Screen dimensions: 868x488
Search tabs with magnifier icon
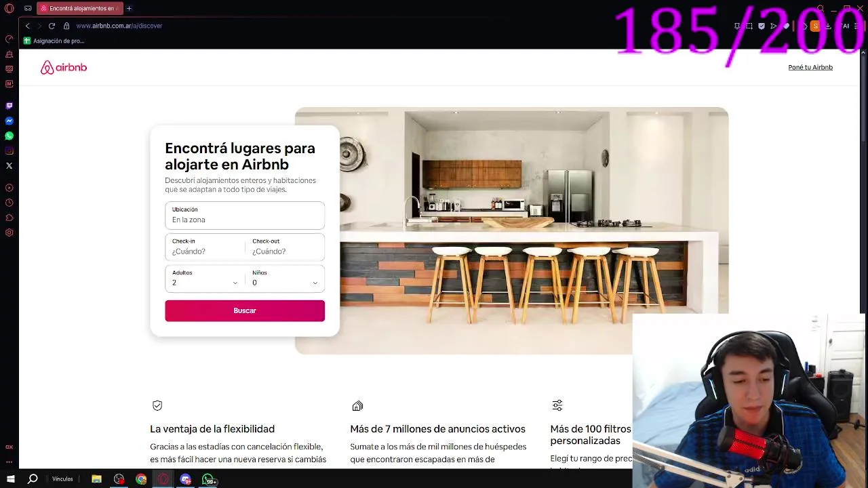tap(821, 8)
